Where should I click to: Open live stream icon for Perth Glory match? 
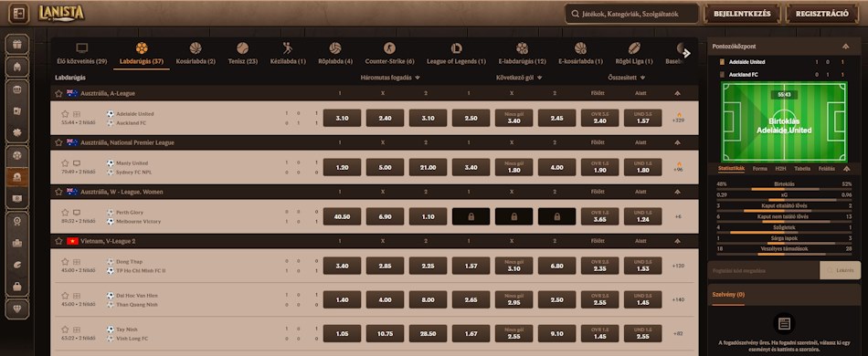point(77,213)
